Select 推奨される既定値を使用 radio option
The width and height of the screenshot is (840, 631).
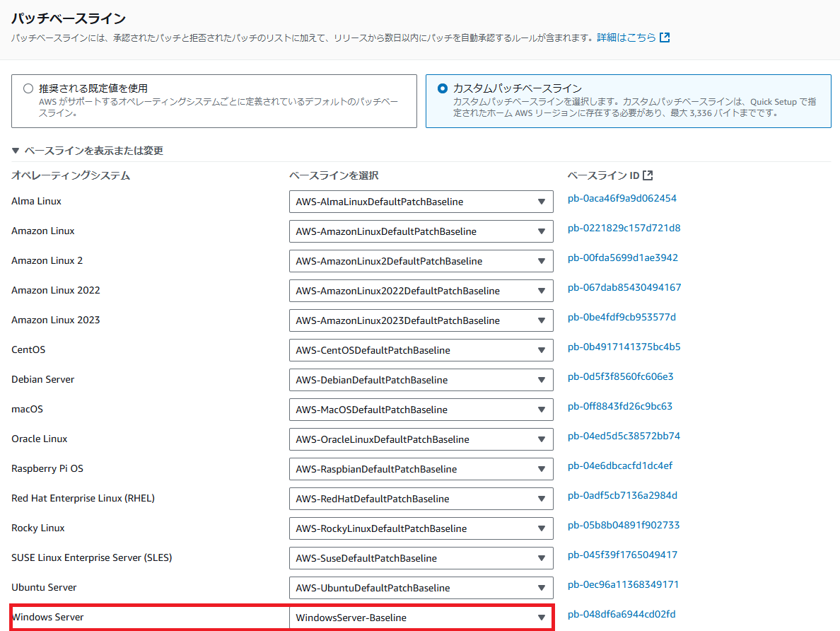[28, 88]
